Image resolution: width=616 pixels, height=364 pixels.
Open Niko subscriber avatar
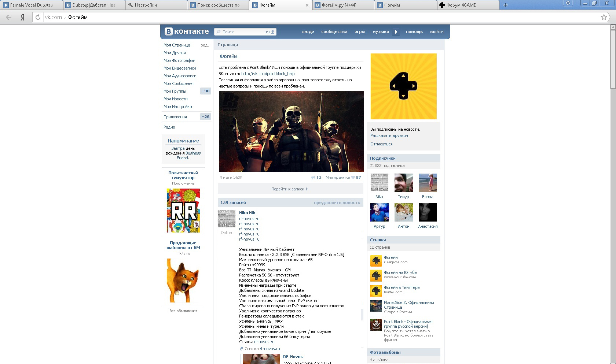point(379,183)
